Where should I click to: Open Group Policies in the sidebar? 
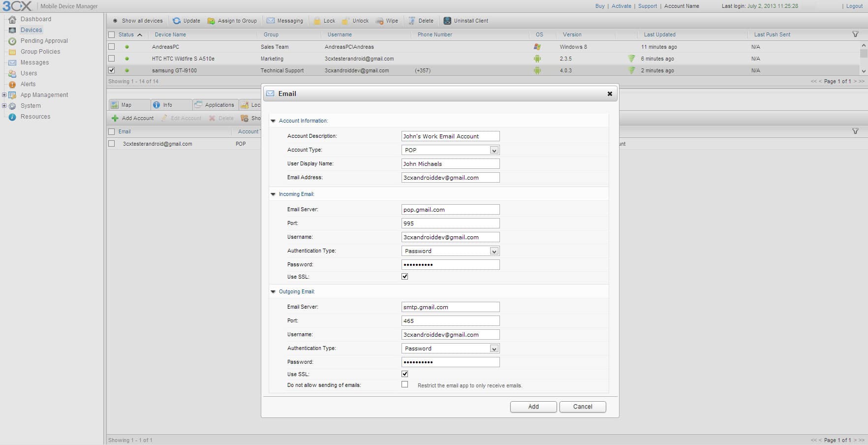pyautogui.click(x=40, y=52)
